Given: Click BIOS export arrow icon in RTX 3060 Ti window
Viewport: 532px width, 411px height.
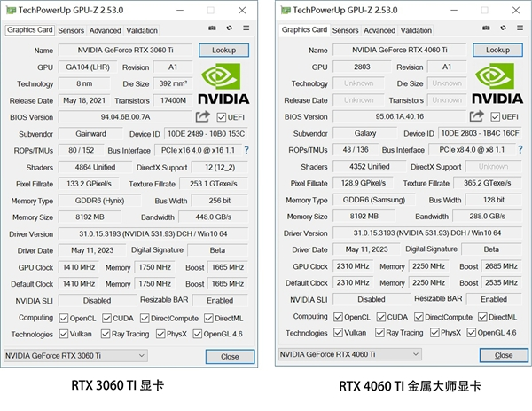Looking at the screenshot, I should click(x=203, y=116).
